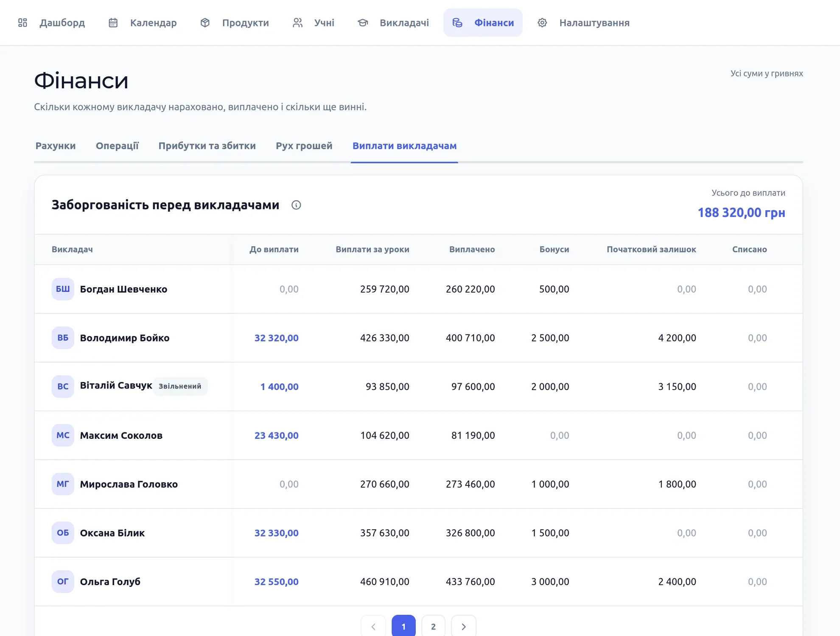Show info tooltip for Заборгованість перед викладачами

click(296, 205)
